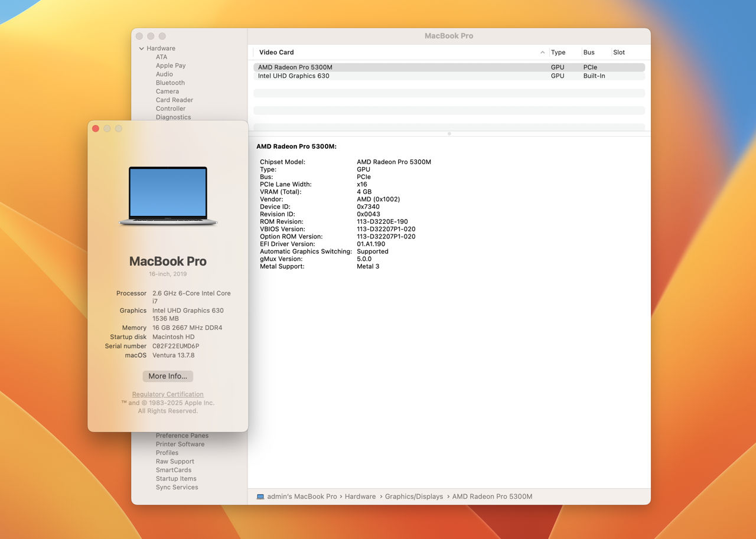
Task: Collapse the Hardware section in sidebar
Action: tap(142, 48)
